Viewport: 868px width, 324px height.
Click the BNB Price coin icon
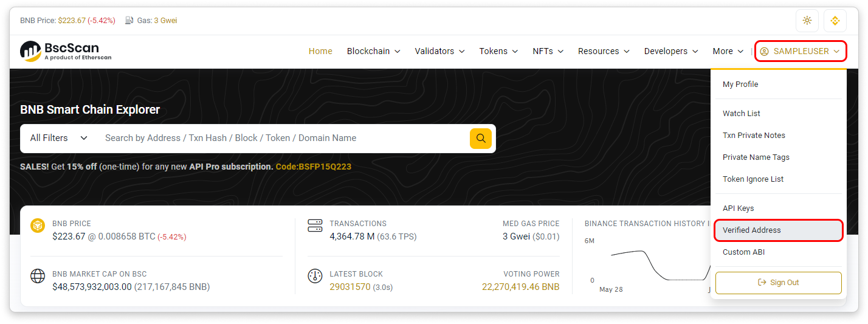tap(38, 226)
